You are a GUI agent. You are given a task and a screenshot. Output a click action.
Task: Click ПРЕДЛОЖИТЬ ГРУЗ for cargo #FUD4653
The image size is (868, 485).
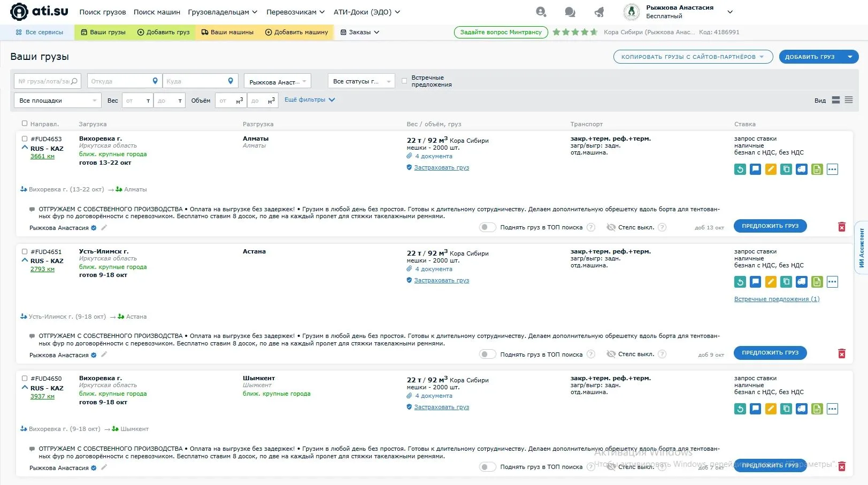[x=770, y=226]
